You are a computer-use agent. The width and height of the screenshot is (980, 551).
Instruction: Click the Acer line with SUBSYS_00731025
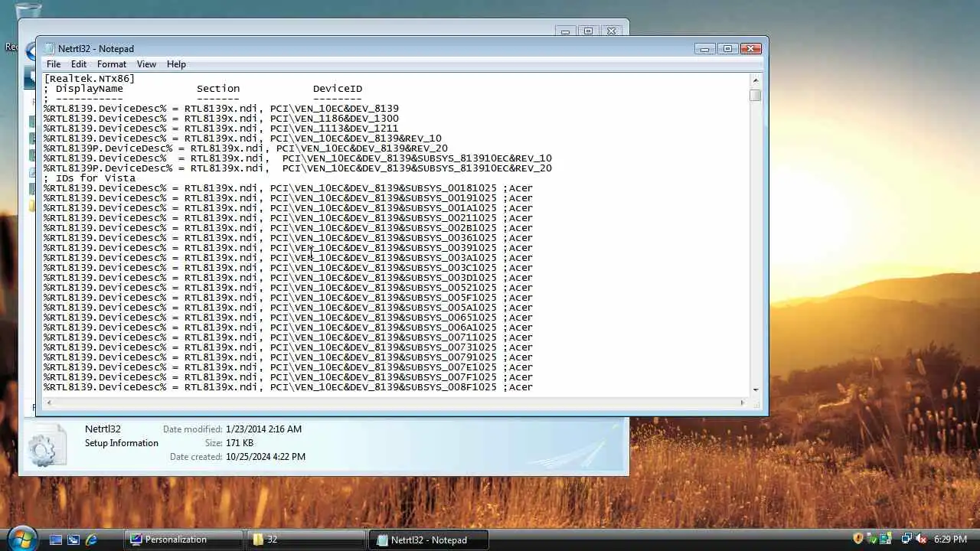tap(288, 347)
